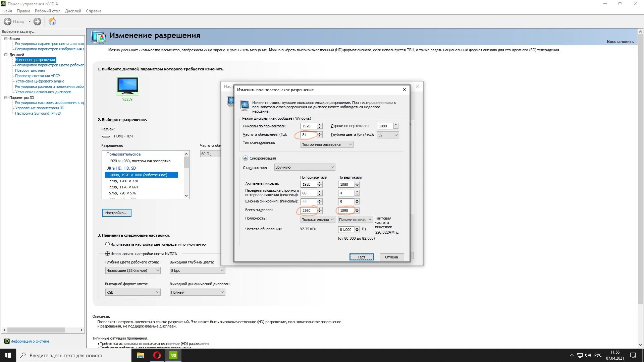Image resolution: width=644 pixels, height=362 pixels.
Task: Collapse the Синхронизация section arrow
Action: 245,158
